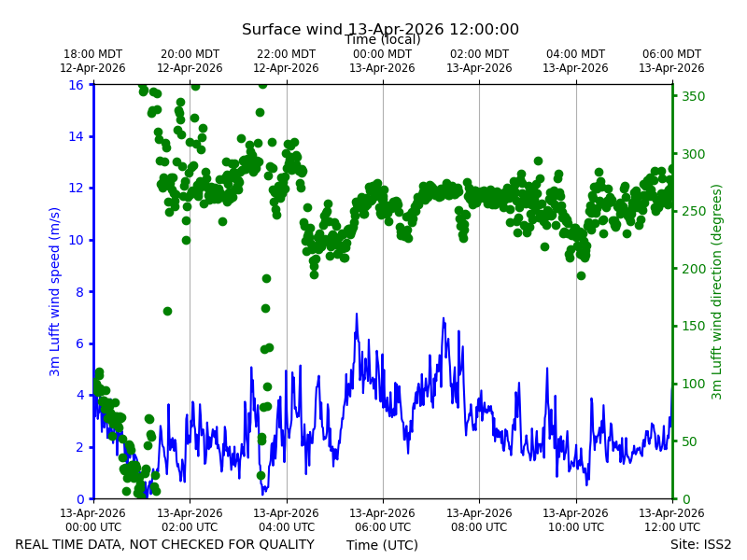Click 'REAL TIME DATA, NOT CHECKED FOR QUALITY' notice

[165, 544]
